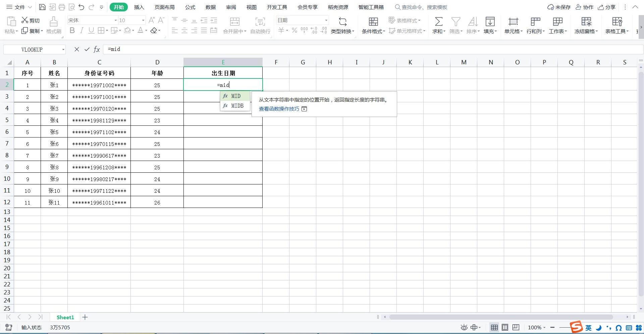The height and width of the screenshot is (334, 644).
Task: Switch to the 公式 (Formulas) ribbon tab
Action: click(190, 7)
